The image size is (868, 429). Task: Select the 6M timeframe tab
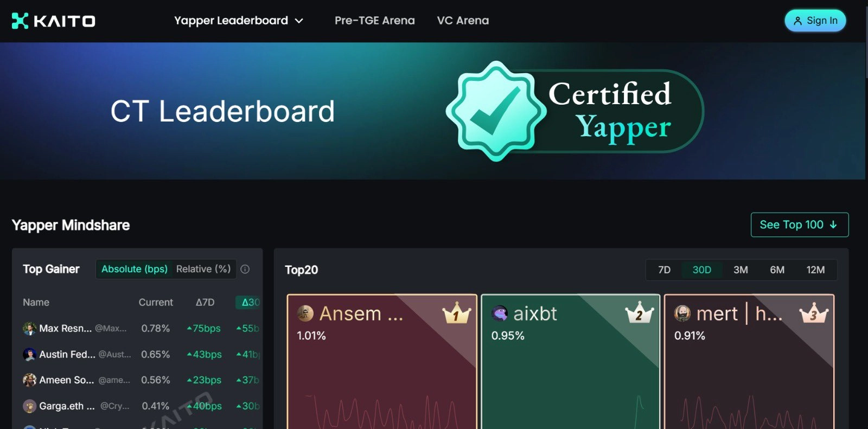click(x=777, y=270)
